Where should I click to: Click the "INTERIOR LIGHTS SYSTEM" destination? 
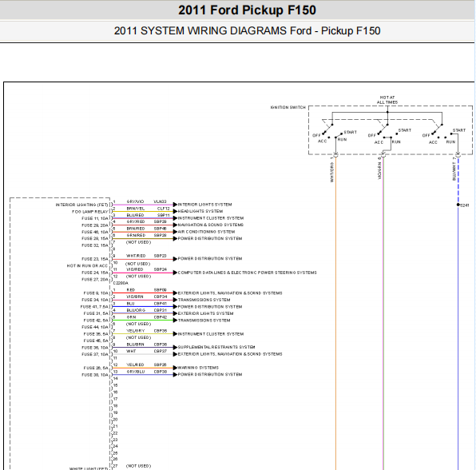(x=205, y=205)
